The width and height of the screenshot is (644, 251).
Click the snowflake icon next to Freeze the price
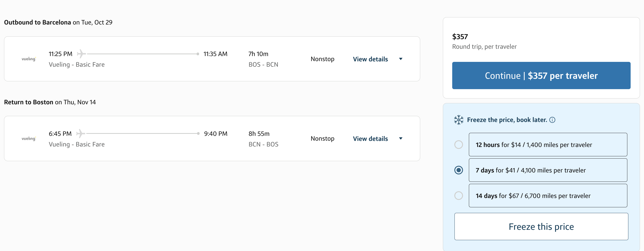458,120
